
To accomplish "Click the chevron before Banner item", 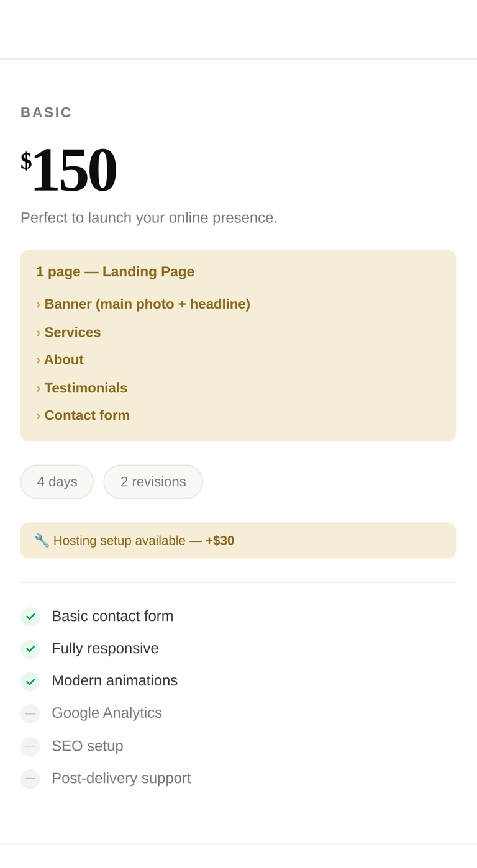I will [39, 304].
